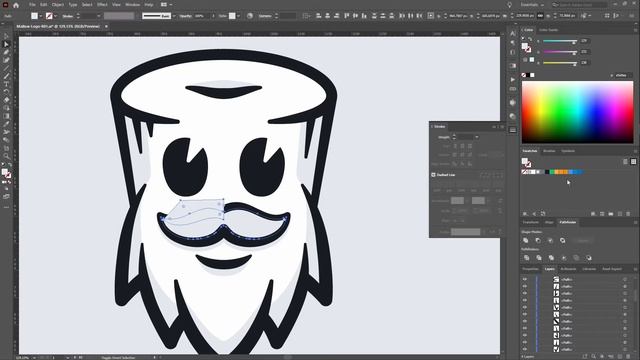Switch to the Artboards tab
The width and height of the screenshot is (640, 360).
(x=568, y=269)
